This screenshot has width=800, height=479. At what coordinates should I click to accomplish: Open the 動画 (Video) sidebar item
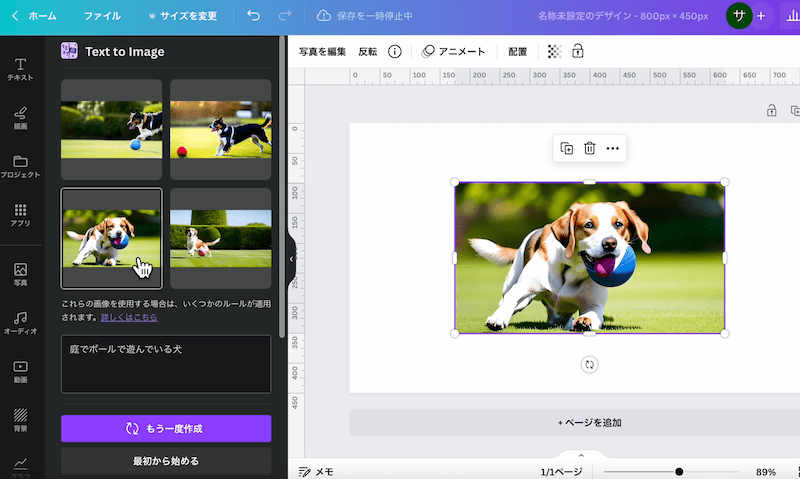pyautogui.click(x=20, y=371)
